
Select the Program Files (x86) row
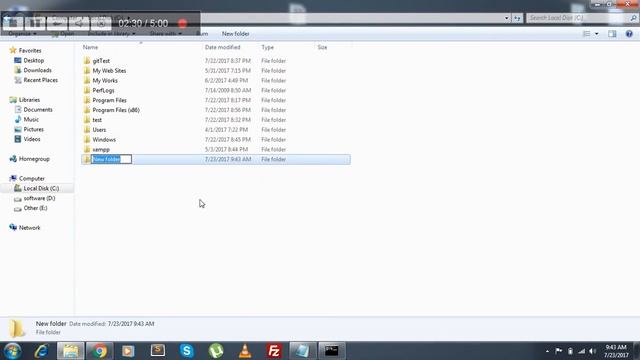(x=216, y=110)
